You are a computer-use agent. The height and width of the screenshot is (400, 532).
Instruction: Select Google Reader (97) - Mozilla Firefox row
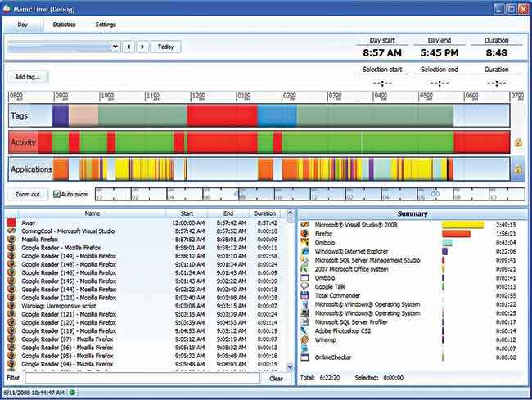coord(146,339)
